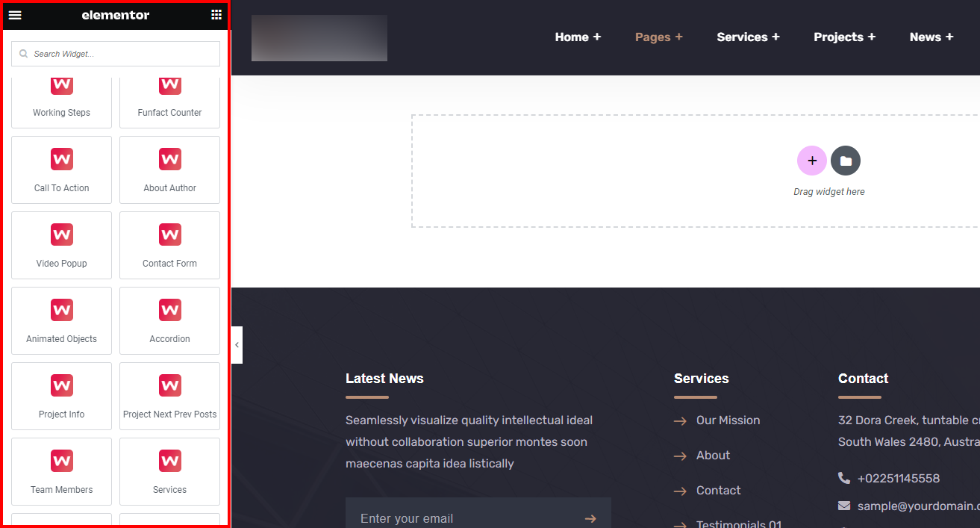Click the Enter your email field
This screenshot has width=980, height=528.
click(448, 517)
